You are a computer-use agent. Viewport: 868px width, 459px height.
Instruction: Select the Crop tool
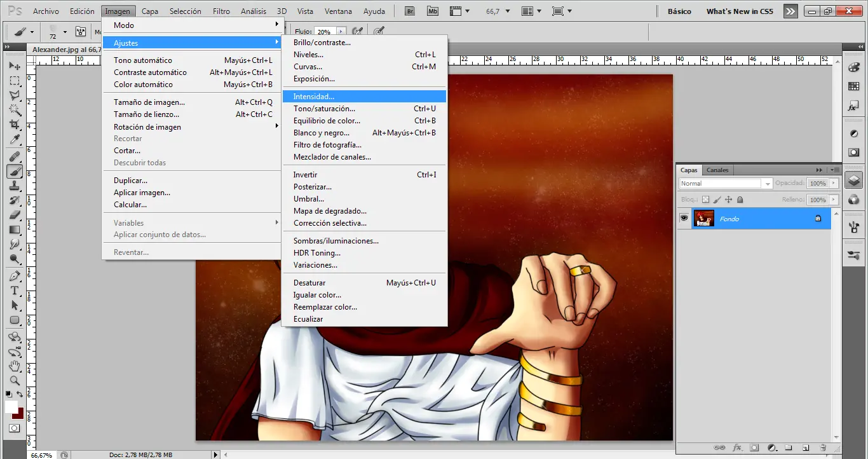15,125
